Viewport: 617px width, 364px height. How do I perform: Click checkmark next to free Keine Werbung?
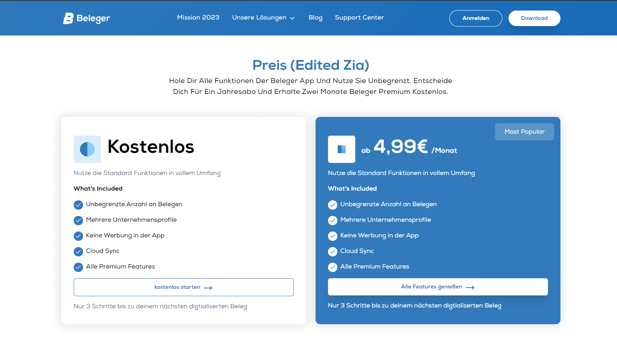(78, 236)
